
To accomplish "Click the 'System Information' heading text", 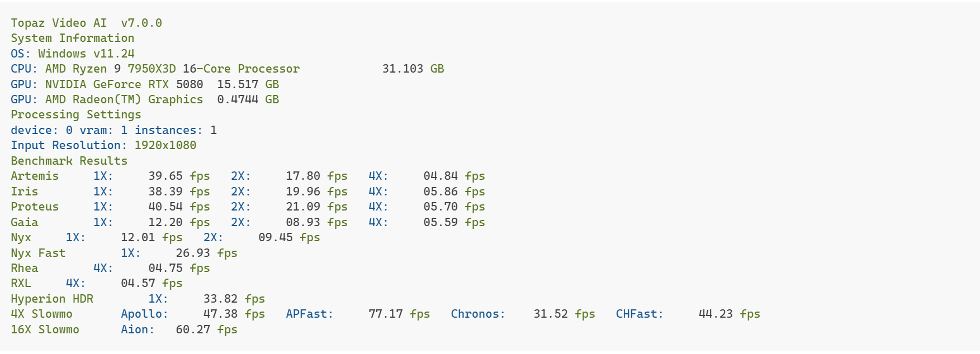I will [x=73, y=38].
